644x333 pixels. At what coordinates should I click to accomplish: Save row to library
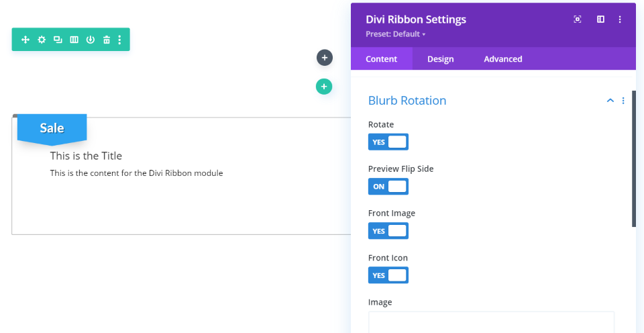coord(90,40)
